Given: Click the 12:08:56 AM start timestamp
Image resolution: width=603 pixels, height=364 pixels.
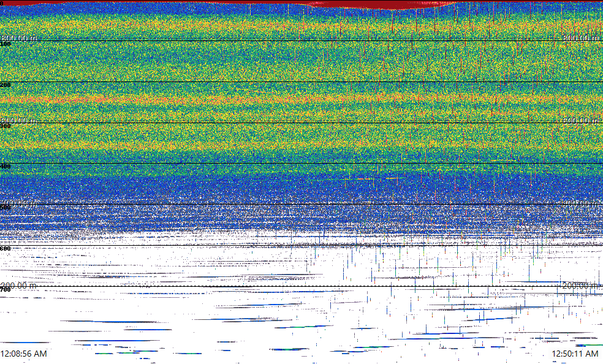Looking at the screenshot, I should tap(24, 354).
